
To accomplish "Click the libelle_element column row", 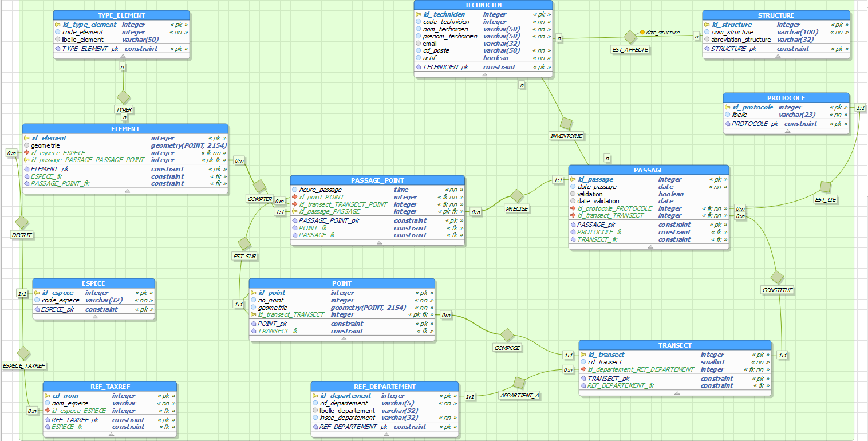I will (121, 40).
